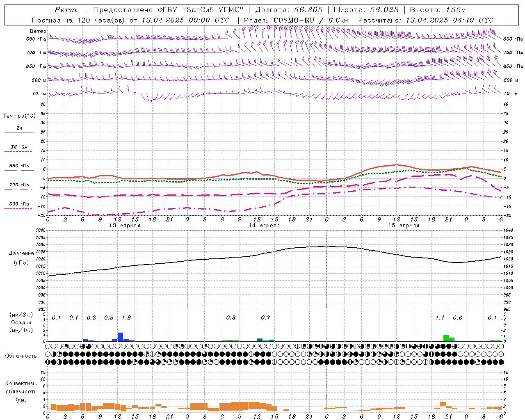This screenshot has height=420, width=525.
Task: Click the "15 апреля" date label
Action: [x=404, y=226]
